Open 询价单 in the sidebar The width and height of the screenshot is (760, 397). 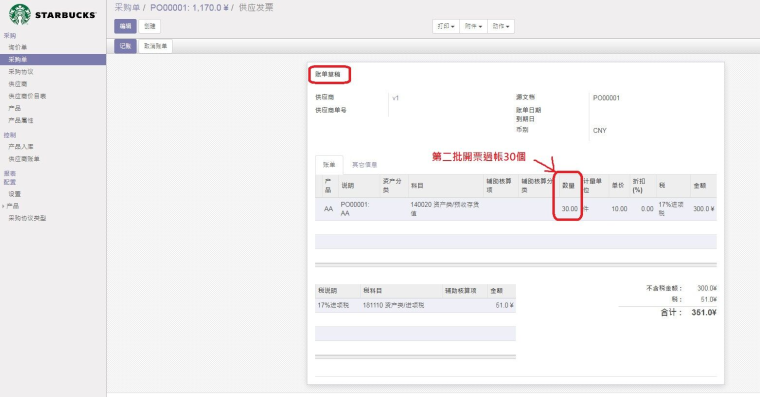click(x=17, y=47)
